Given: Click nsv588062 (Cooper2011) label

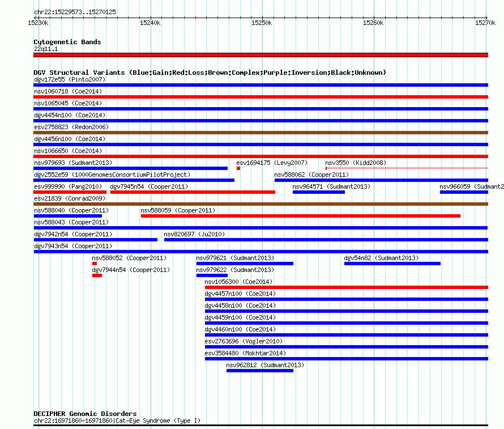Looking at the screenshot, I should [x=311, y=175].
